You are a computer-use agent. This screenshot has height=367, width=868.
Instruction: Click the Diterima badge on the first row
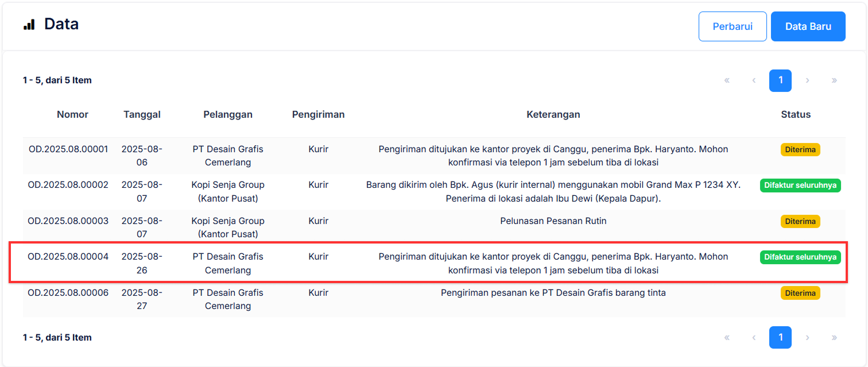tap(800, 149)
